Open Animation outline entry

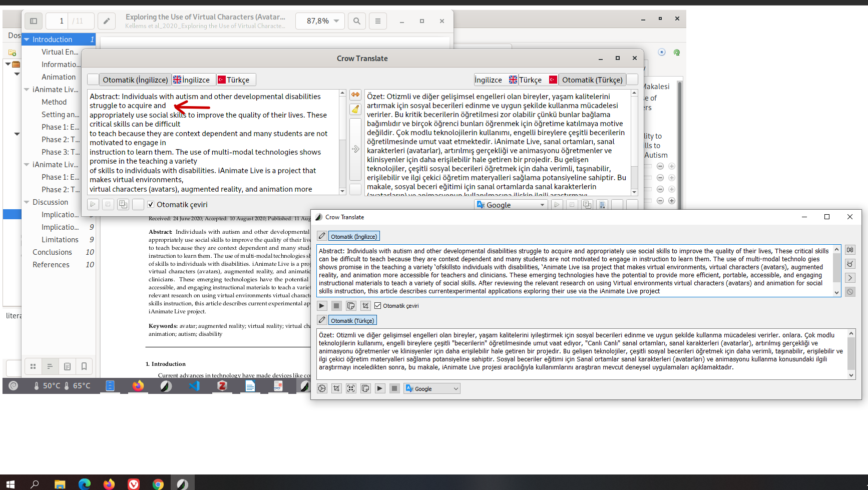(x=59, y=77)
